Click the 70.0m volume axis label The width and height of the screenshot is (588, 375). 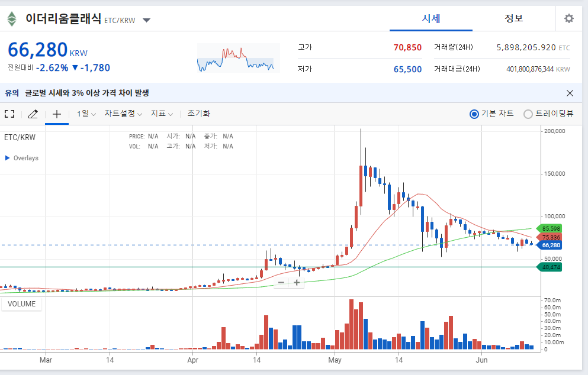coord(552,300)
